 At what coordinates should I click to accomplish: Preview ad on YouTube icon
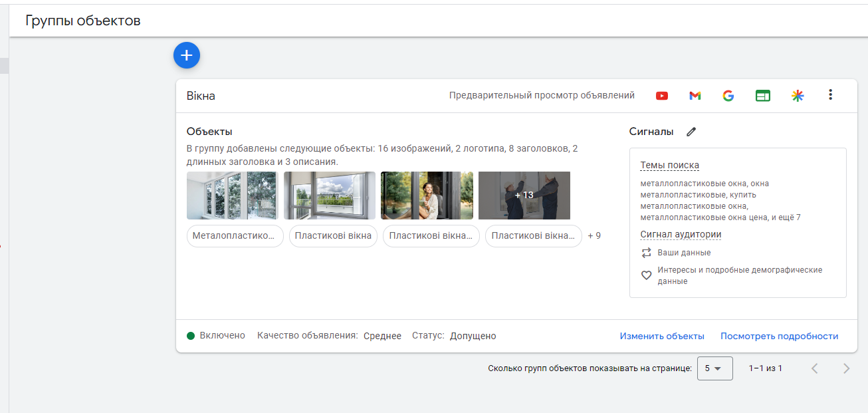click(662, 96)
